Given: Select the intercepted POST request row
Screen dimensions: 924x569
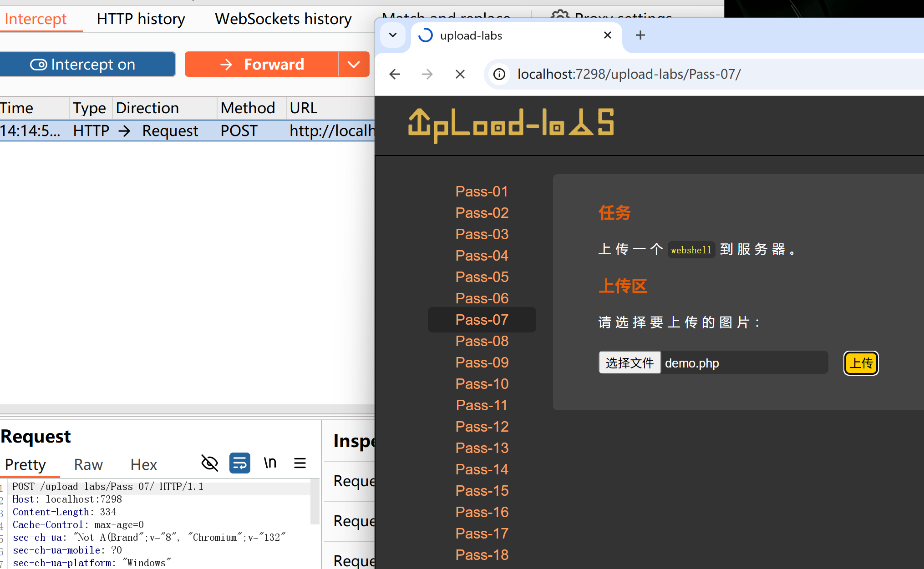Looking at the screenshot, I should tap(182, 131).
